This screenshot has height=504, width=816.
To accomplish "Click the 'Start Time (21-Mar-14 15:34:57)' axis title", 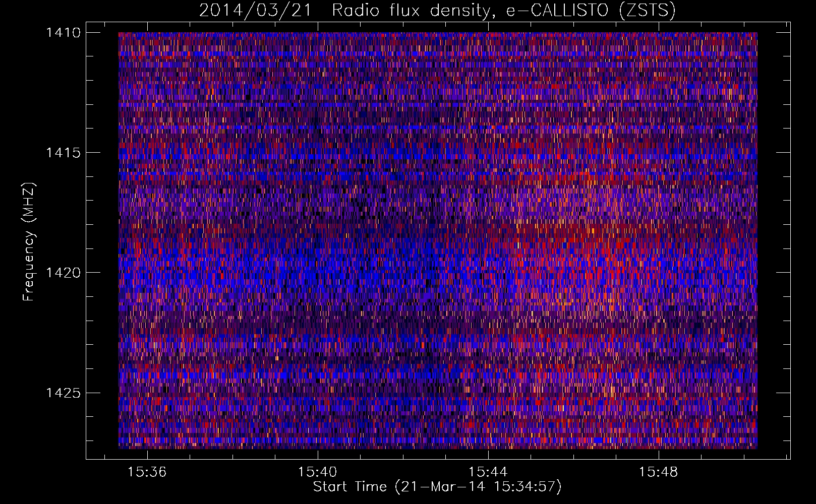I will click(x=437, y=487).
